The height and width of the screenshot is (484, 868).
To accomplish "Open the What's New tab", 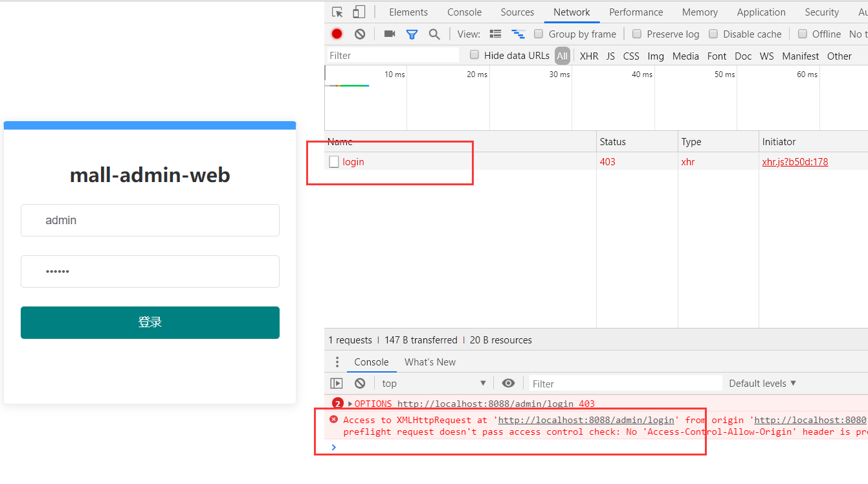I will pos(430,362).
